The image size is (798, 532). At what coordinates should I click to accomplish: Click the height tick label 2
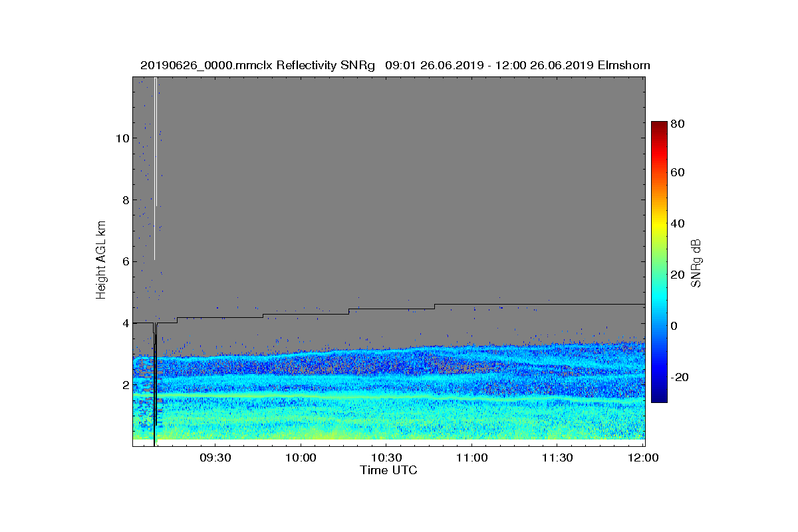point(124,385)
